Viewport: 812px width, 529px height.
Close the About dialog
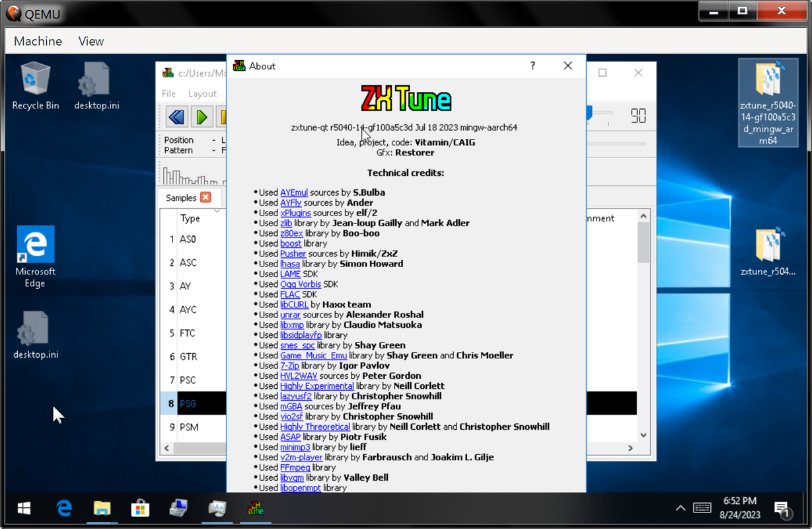pyautogui.click(x=568, y=65)
